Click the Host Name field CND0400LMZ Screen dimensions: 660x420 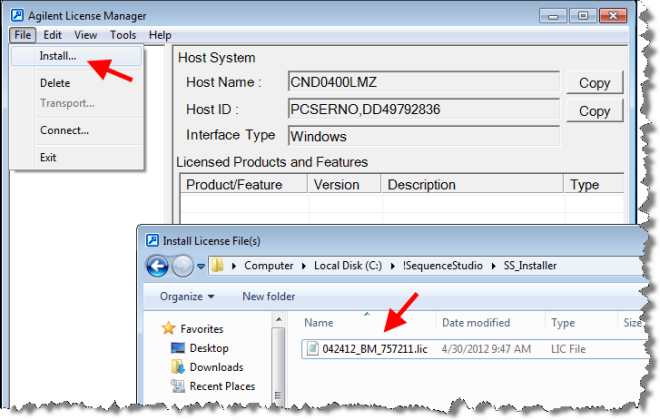[424, 82]
